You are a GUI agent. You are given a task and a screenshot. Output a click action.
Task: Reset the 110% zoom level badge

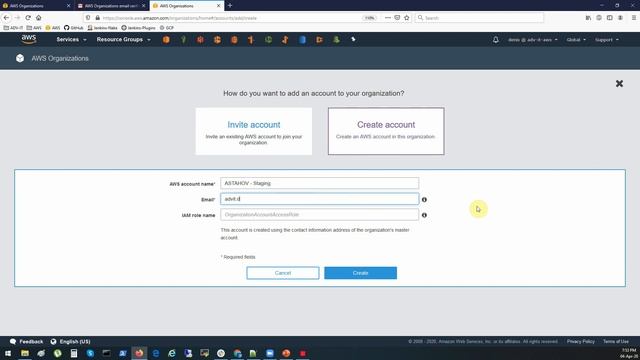369,18
